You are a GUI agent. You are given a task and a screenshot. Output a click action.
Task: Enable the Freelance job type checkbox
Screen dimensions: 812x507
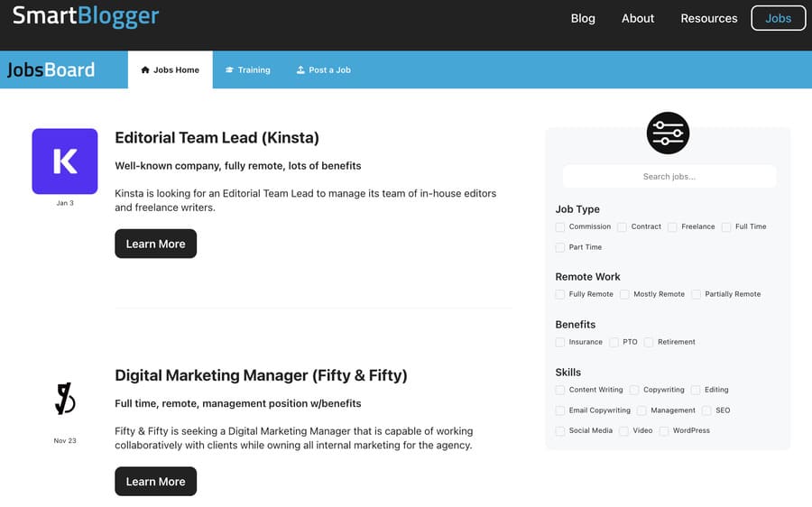click(x=672, y=227)
